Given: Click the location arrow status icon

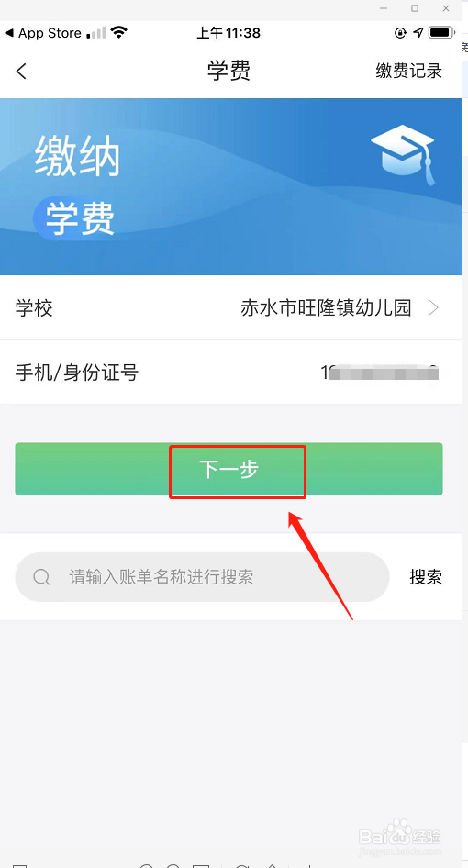Looking at the screenshot, I should (x=418, y=33).
